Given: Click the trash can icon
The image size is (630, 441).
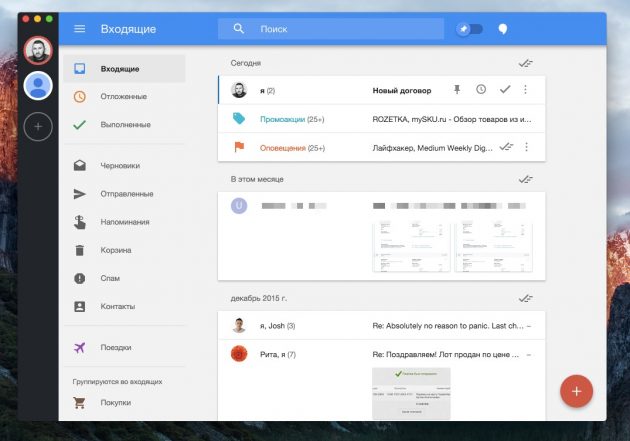Looking at the screenshot, I should click(x=80, y=250).
